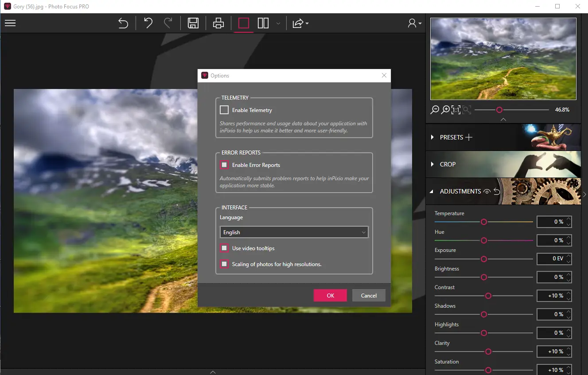Toggle Scaling of photos for high resolutions

click(x=224, y=264)
